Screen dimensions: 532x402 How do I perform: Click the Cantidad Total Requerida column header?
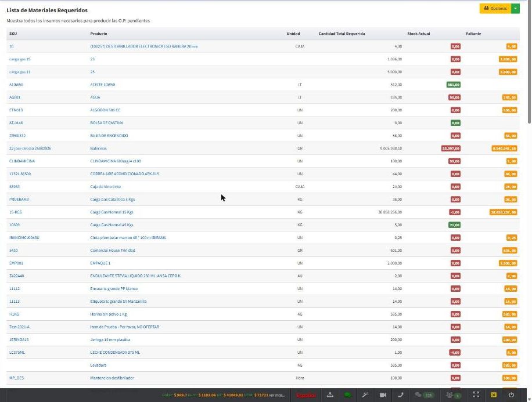342,34
